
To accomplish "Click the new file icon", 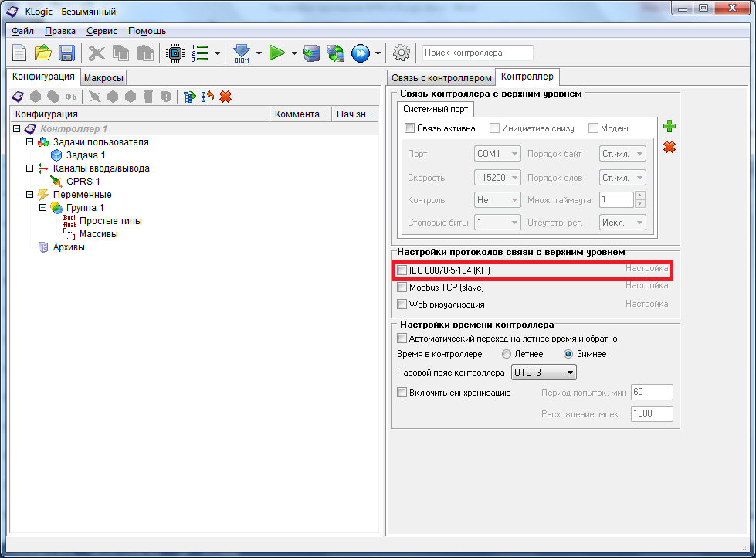I will tap(20, 53).
